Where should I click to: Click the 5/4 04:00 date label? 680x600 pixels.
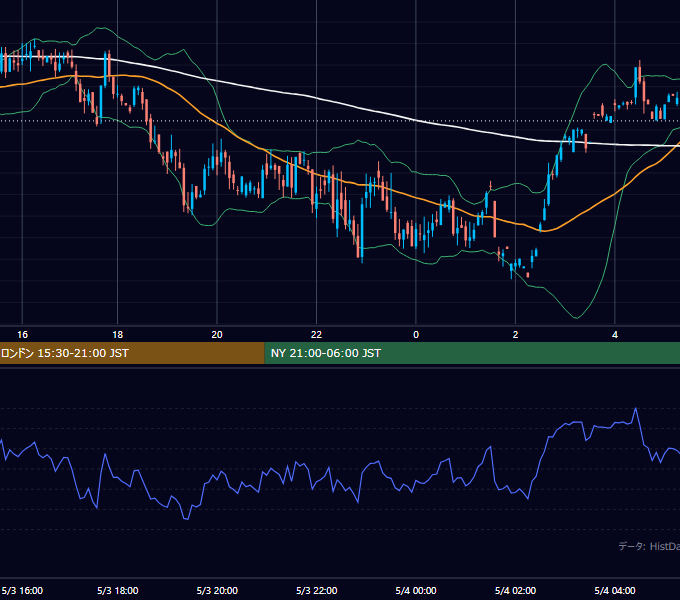(x=615, y=590)
